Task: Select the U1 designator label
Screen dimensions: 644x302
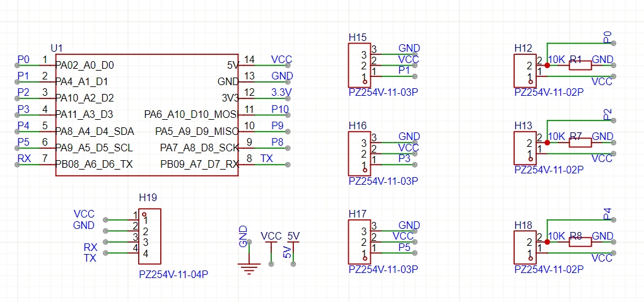Action: pyautogui.click(x=56, y=48)
